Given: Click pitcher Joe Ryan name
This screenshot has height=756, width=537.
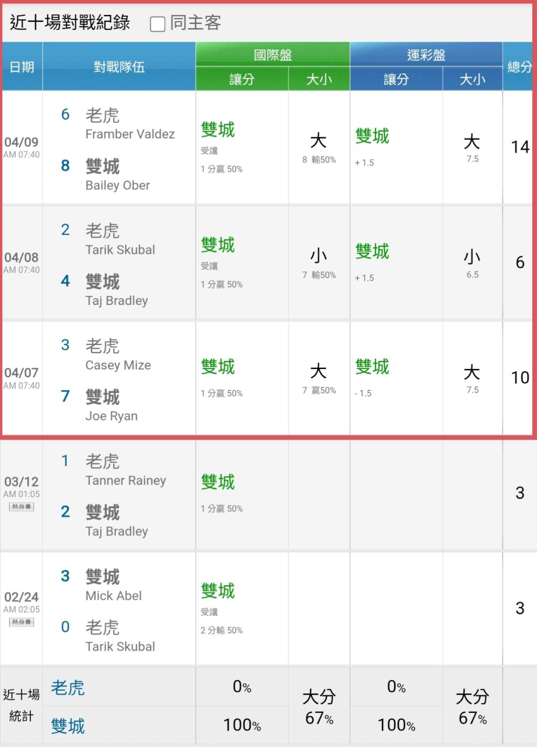Looking at the screenshot, I should coord(111,416).
